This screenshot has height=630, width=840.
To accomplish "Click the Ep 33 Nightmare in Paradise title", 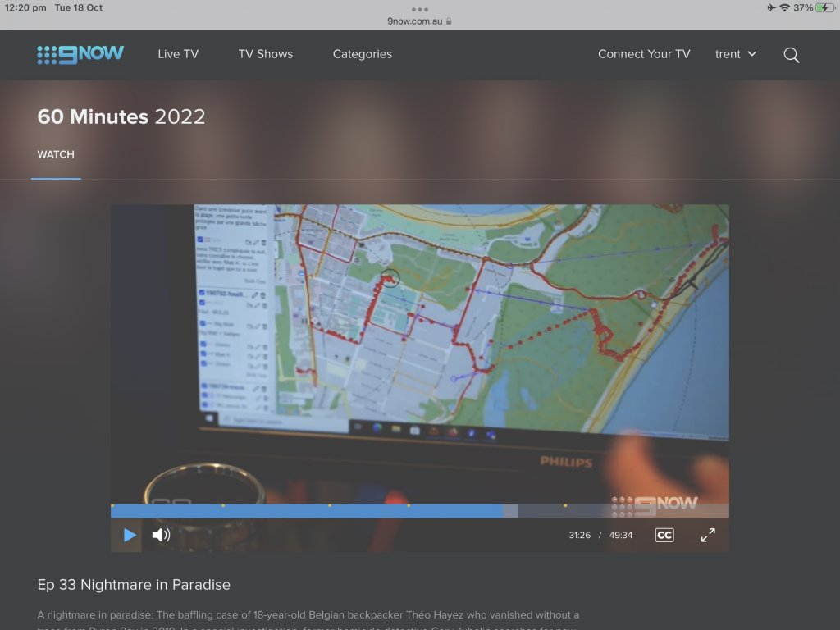I will (x=134, y=585).
